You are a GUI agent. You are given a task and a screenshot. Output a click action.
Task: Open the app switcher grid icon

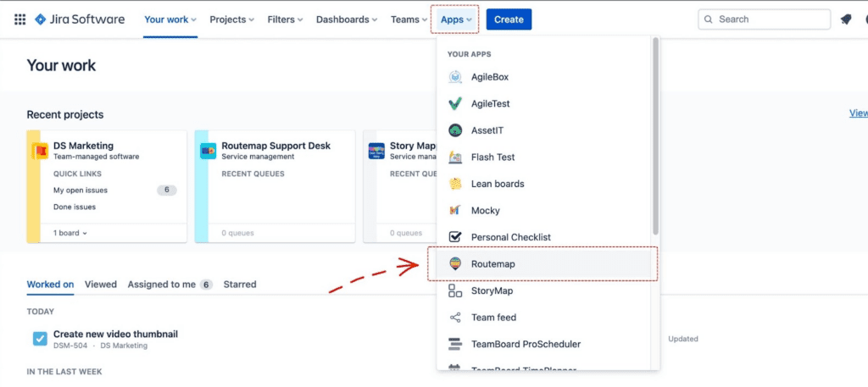[x=20, y=19]
